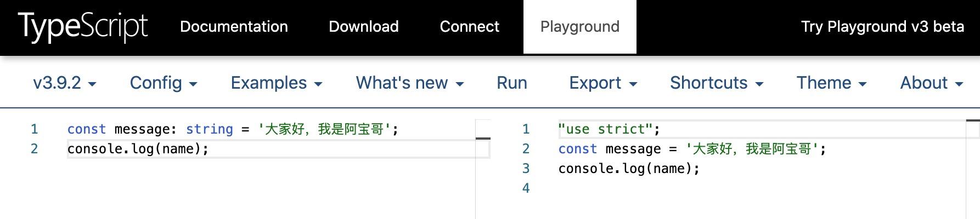Expand the Shortcuts dropdown
This screenshot has height=219, width=980.
[x=716, y=83]
